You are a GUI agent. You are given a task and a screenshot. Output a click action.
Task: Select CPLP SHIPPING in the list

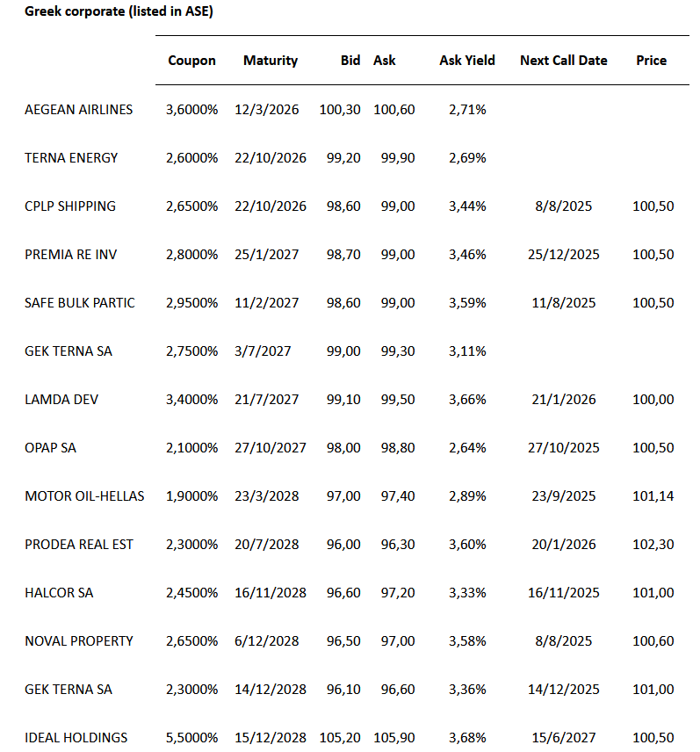coord(70,206)
